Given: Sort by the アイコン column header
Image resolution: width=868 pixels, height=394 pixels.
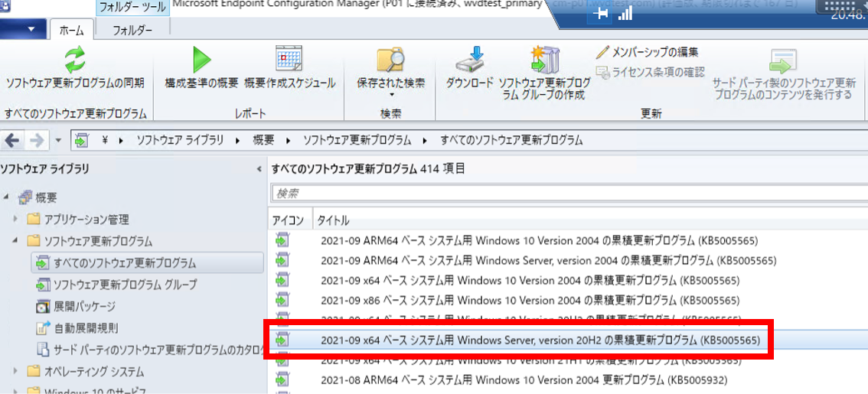Looking at the screenshot, I should coord(289,220).
